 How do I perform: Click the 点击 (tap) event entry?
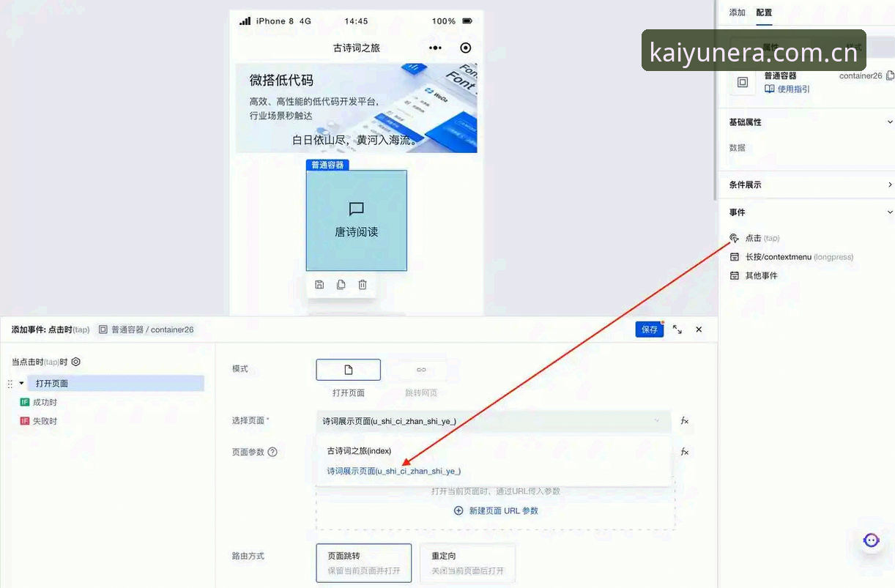762,238
